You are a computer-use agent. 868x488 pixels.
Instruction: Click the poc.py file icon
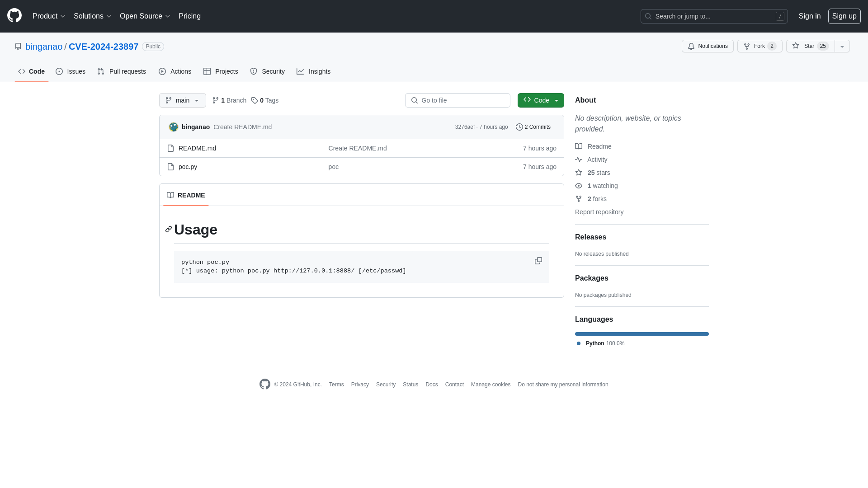point(170,167)
